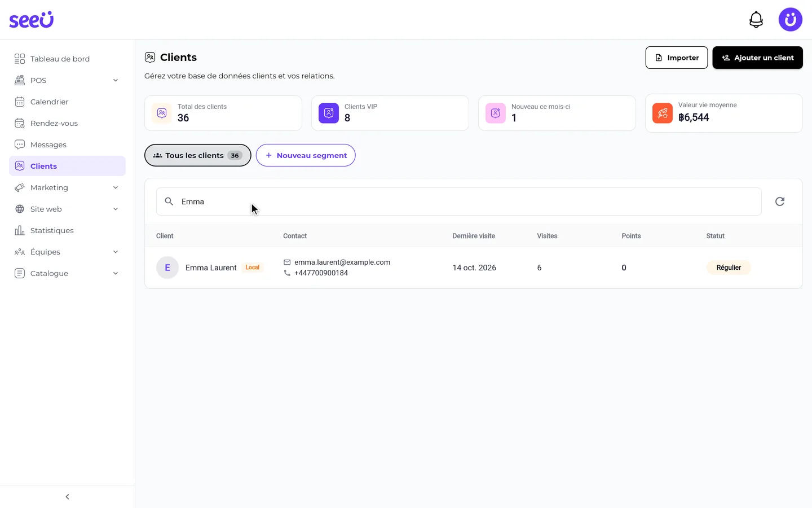Click the Régulier status badge
The height and width of the screenshot is (508, 812).
coord(729,268)
